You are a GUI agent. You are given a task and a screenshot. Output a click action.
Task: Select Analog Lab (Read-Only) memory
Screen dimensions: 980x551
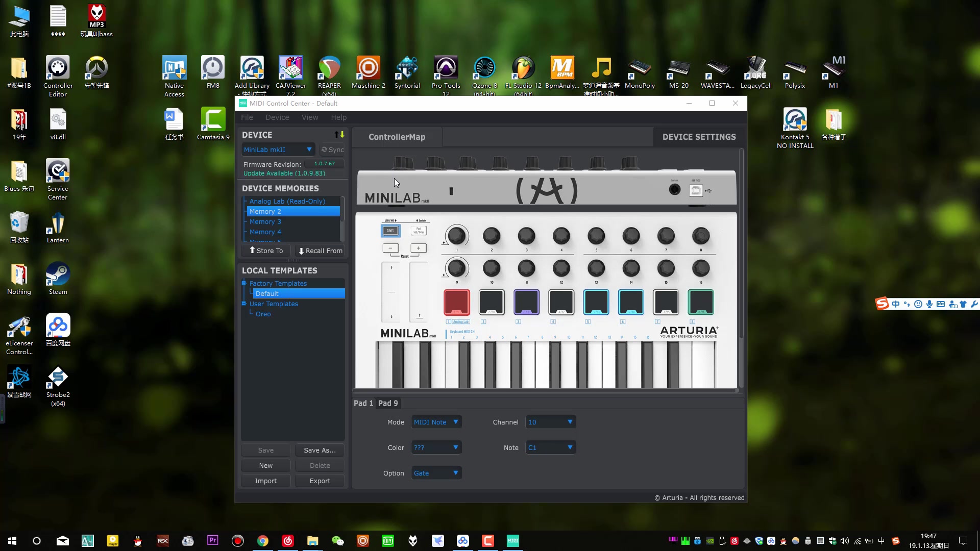pos(287,201)
